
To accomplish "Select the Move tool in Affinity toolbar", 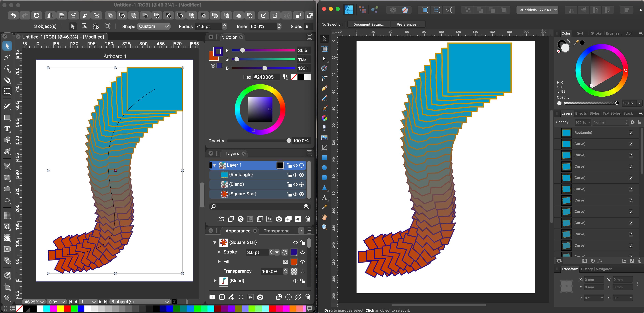I will pos(324,39).
